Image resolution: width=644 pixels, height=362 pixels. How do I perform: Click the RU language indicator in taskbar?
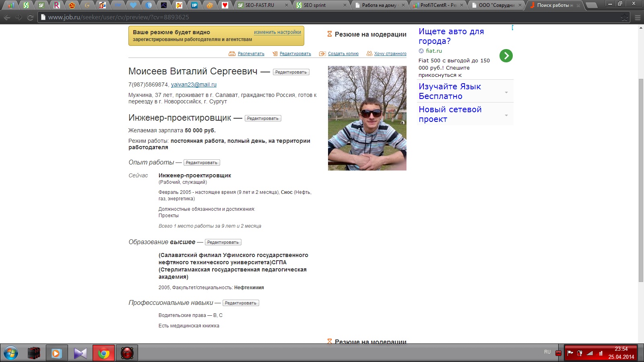pos(547,352)
